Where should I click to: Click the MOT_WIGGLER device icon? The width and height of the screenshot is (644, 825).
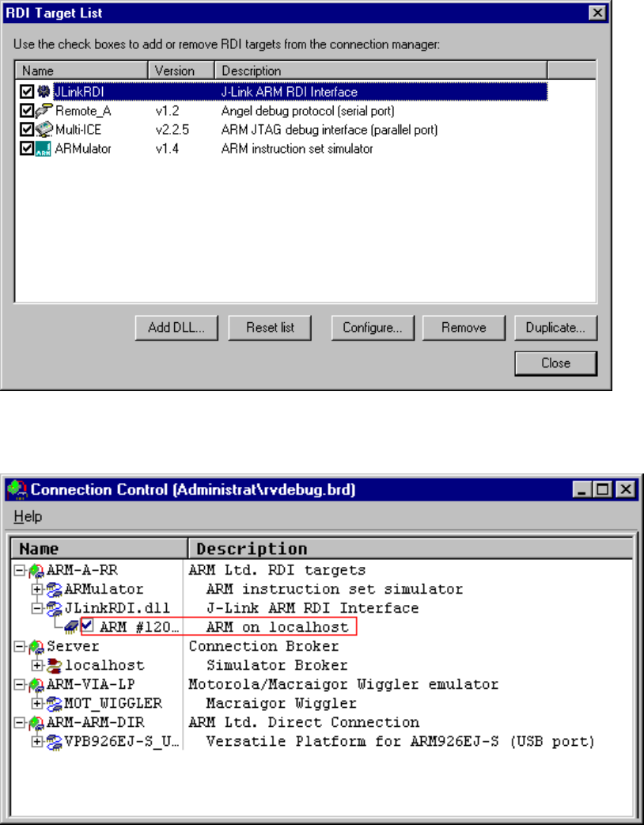55,703
